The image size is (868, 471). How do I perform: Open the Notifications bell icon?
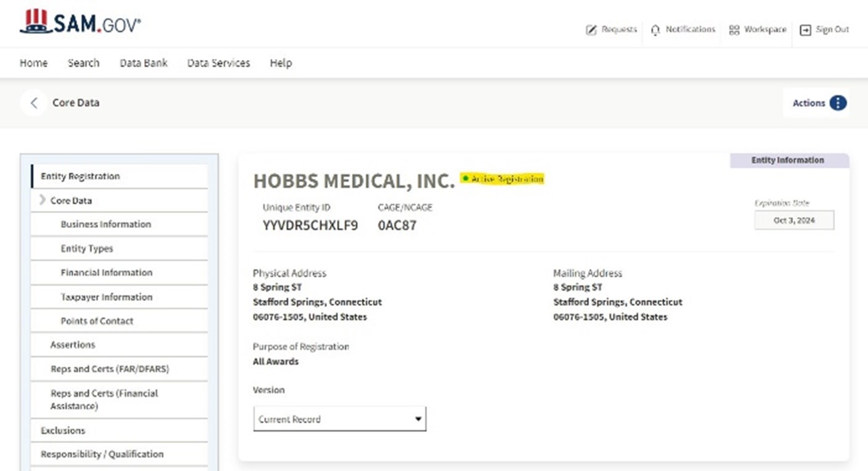tap(655, 30)
